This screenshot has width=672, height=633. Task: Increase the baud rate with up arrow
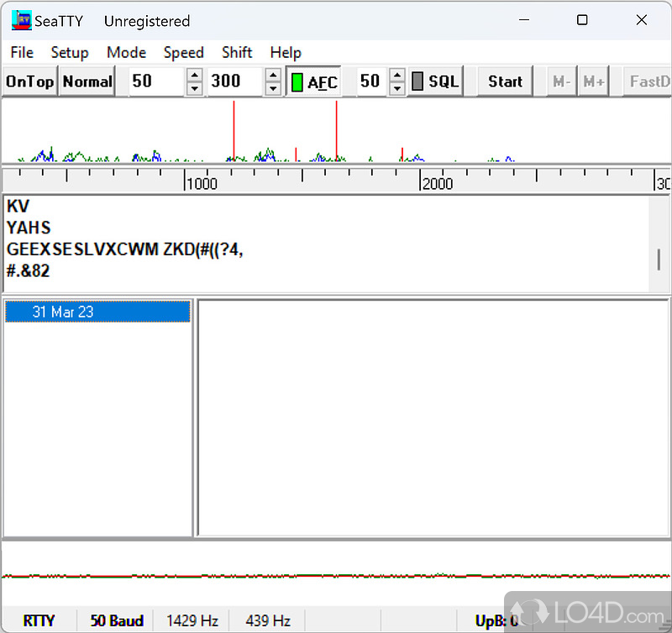coord(195,75)
